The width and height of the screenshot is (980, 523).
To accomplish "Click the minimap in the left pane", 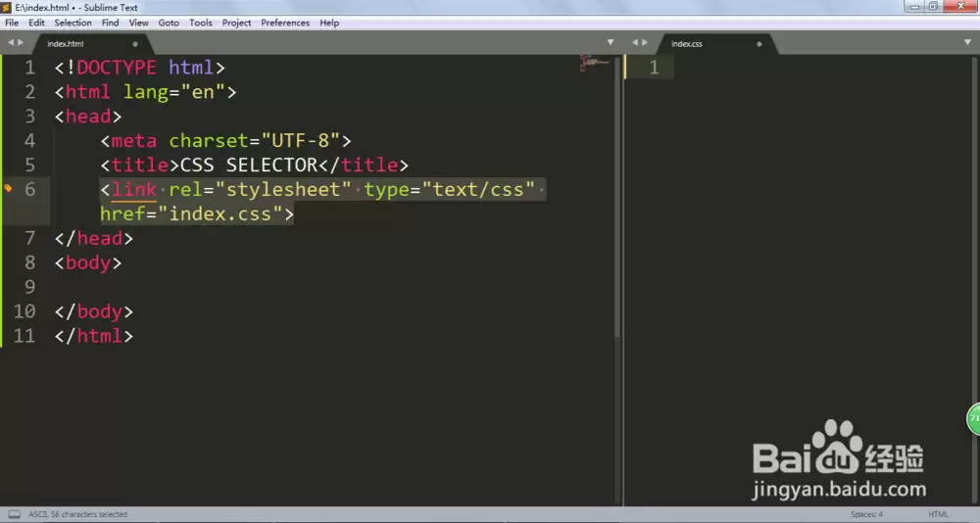I will [x=594, y=63].
